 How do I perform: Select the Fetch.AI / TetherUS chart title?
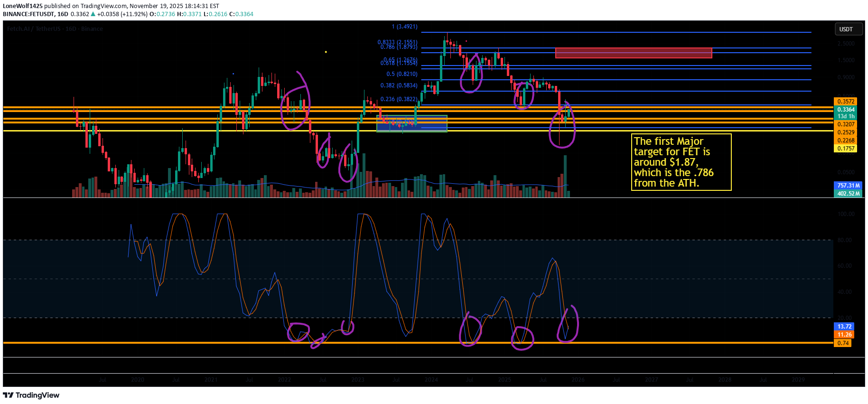point(55,29)
